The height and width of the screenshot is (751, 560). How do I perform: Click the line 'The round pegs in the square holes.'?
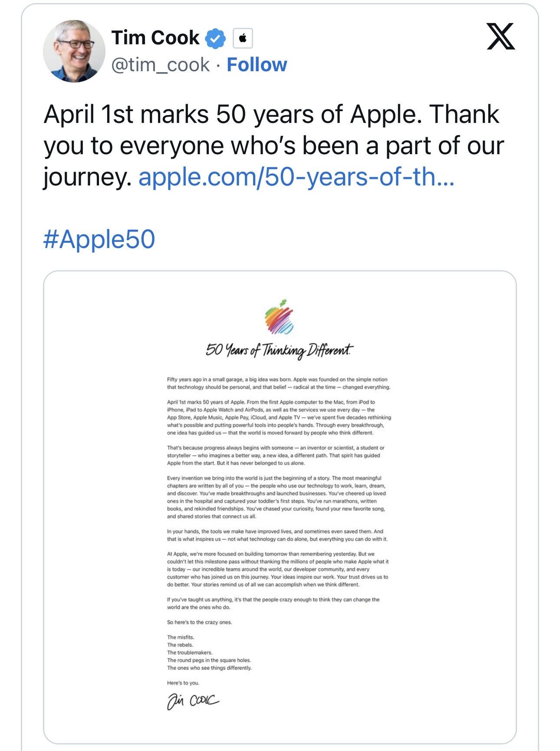(x=209, y=660)
